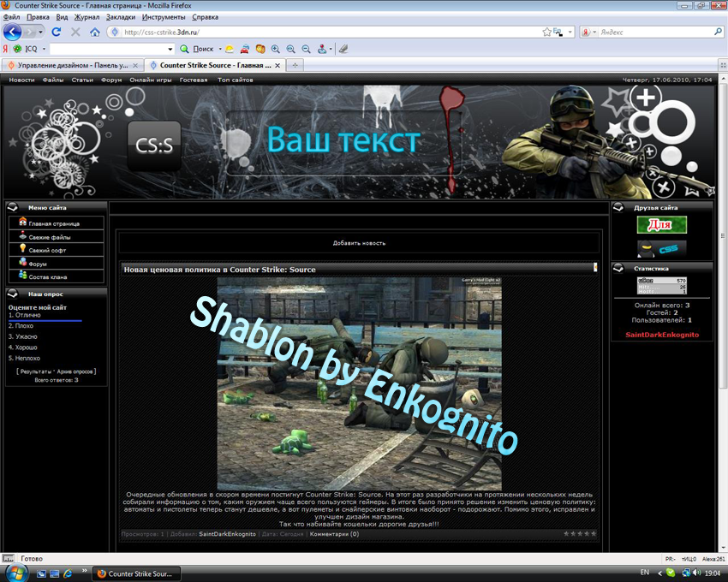
Task: Open the Закладки menu
Action: [121, 17]
